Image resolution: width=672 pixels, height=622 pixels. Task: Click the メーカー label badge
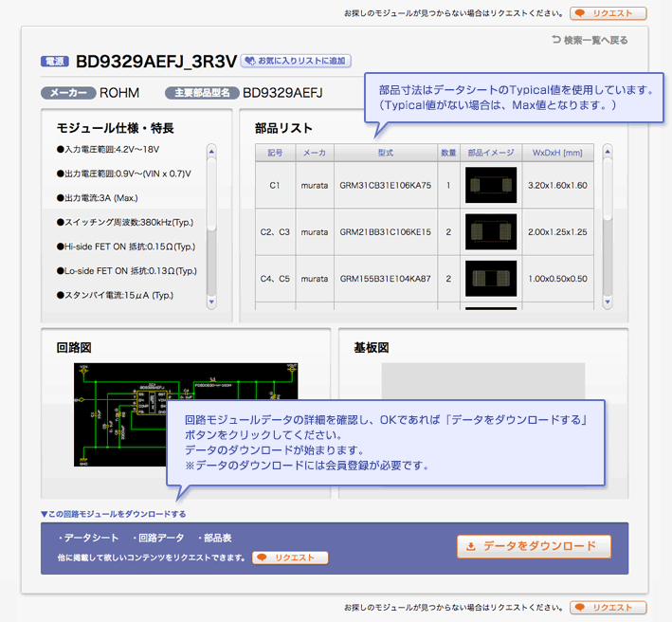click(68, 93)
